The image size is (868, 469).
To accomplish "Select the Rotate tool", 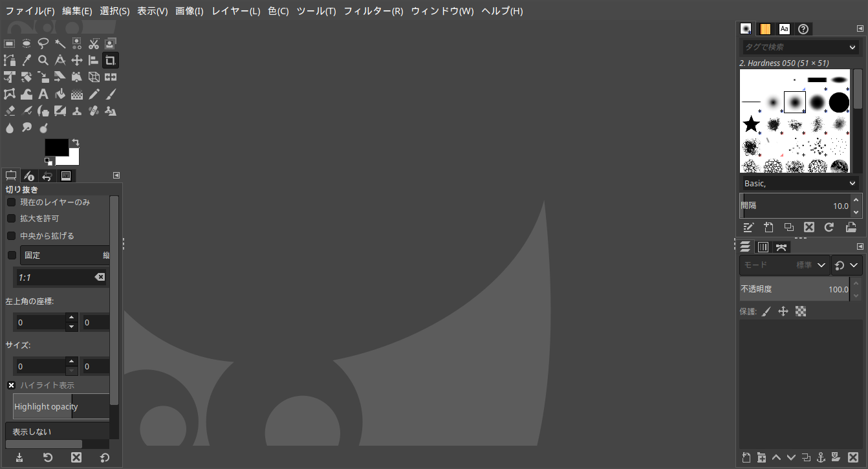I will [x=27, y=77].
